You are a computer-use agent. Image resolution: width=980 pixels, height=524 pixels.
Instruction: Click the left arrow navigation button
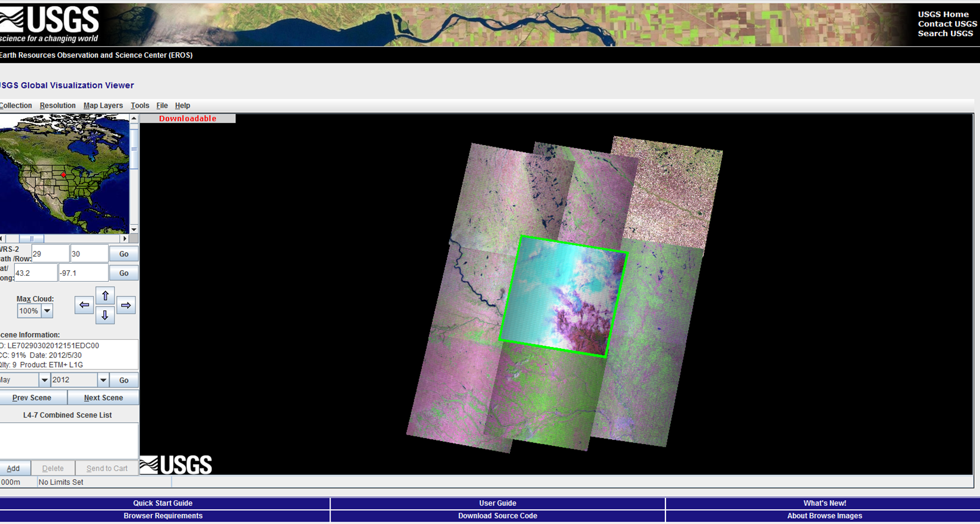[84, 305]
